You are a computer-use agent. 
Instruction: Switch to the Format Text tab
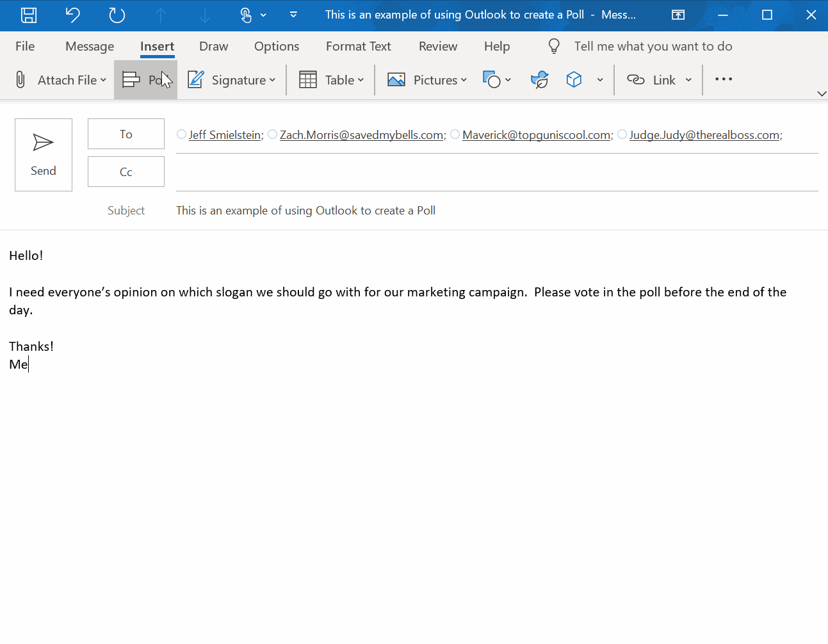[x=358, y=46]
